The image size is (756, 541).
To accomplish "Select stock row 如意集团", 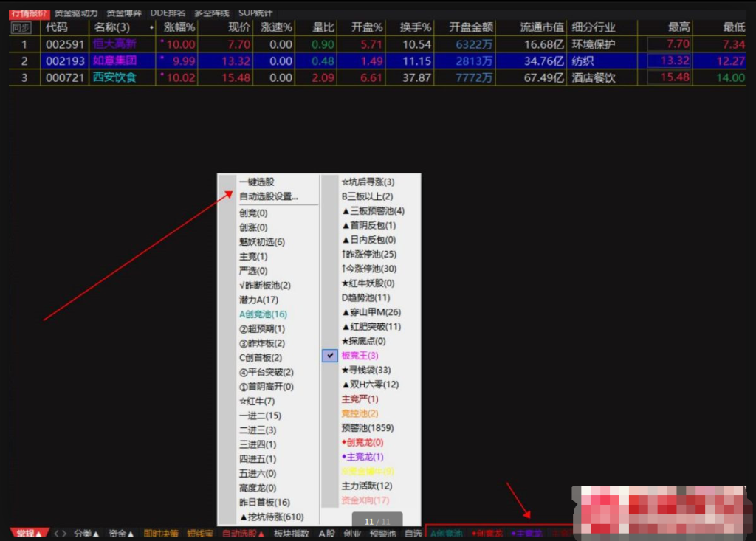I will click(x=114, y=61).
